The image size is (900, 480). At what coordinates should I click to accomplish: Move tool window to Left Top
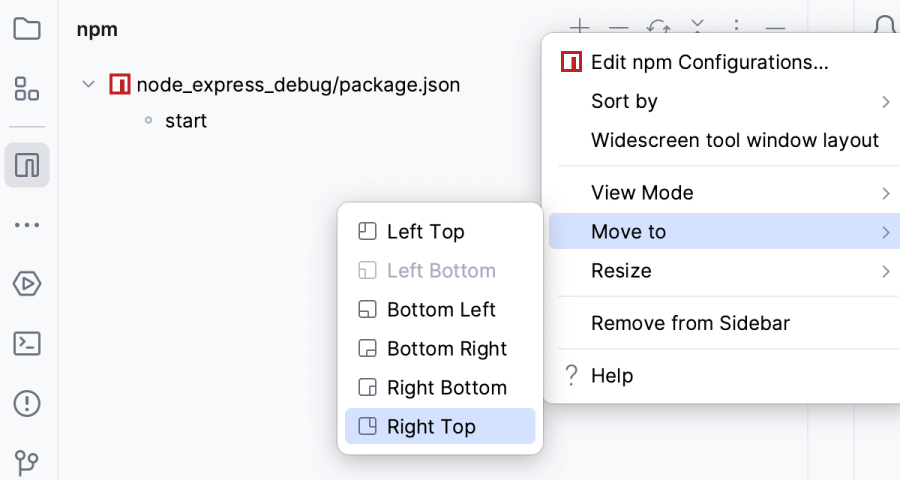coord(425,231)
